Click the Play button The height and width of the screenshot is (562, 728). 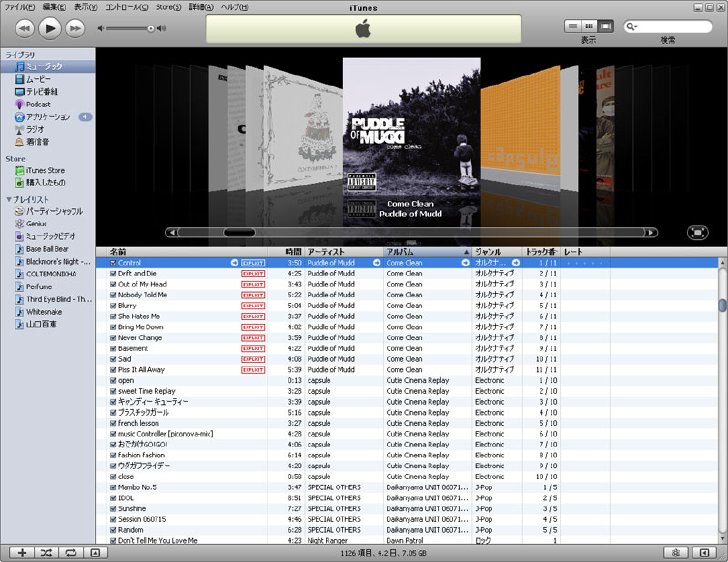(x=50, y=28)
